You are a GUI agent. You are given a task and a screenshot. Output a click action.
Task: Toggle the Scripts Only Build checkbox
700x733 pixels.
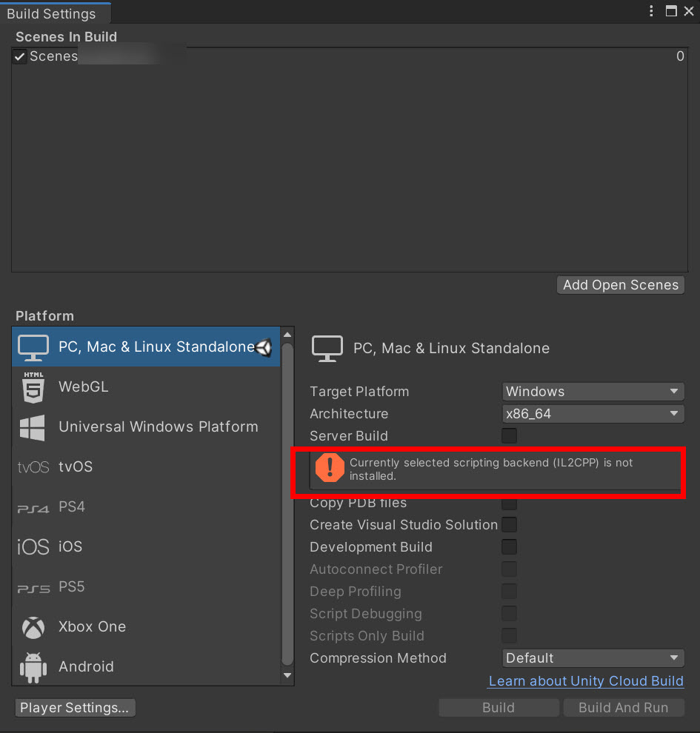pos(509,636)
